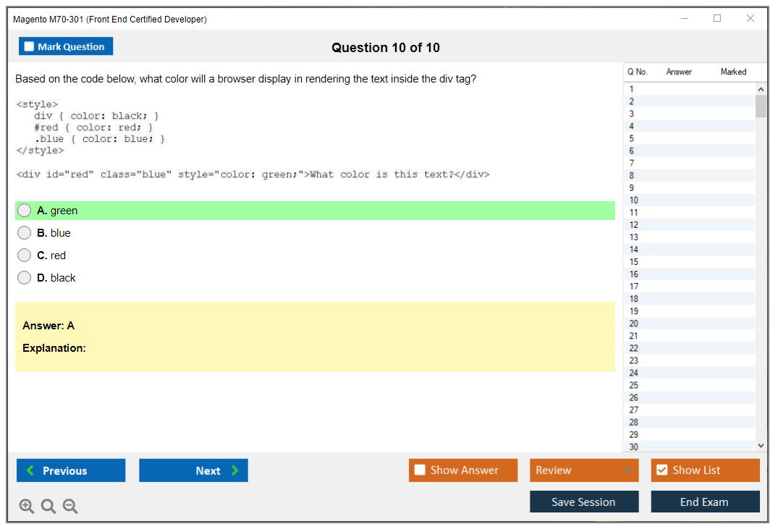Viewport: 778px width, 532px height.
Task: Click the zoom out magnifier icon
Action: 70,507
